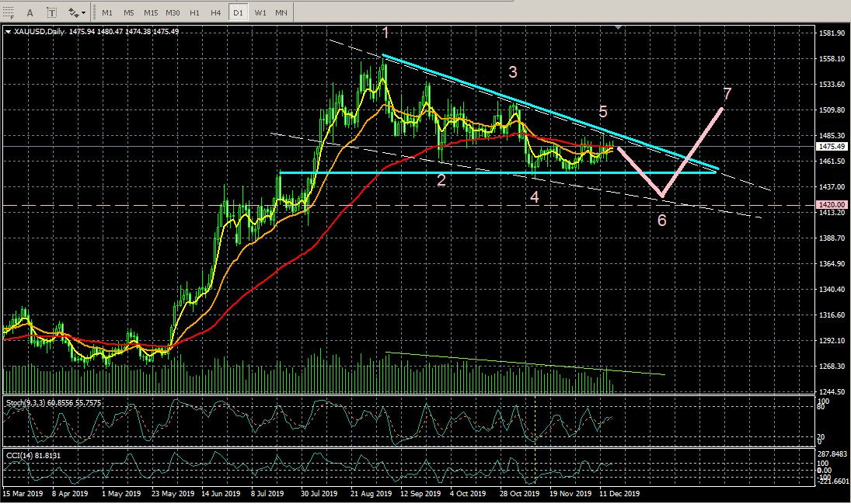Switch chart to H4 timeframe

(216, 12)
